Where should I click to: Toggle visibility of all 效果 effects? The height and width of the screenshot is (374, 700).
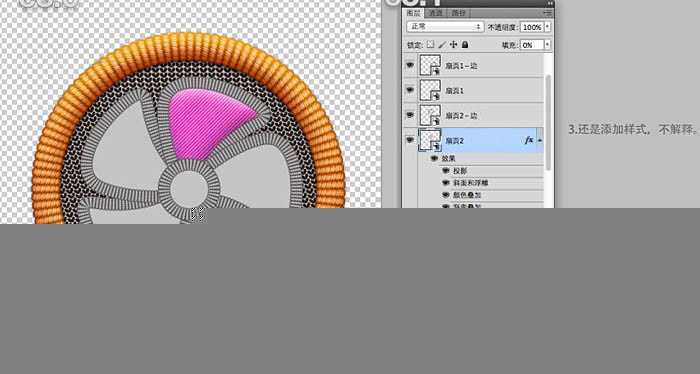click(x=434, y=158)
